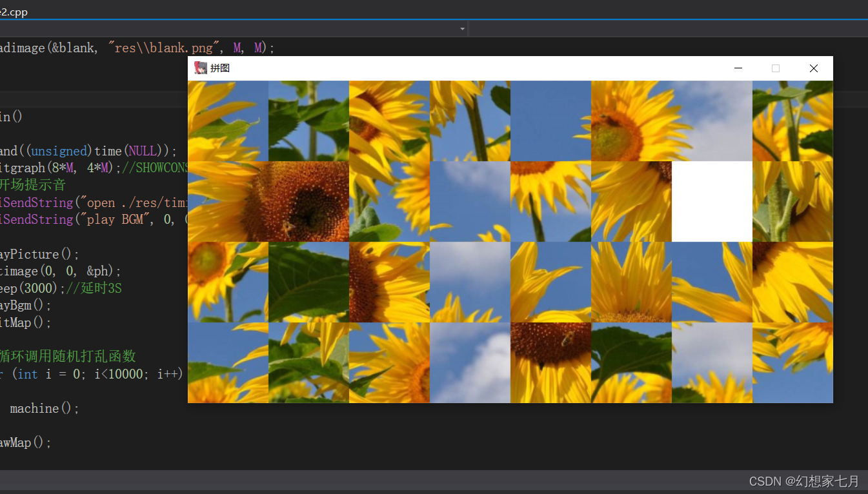
Task: Click the code line eep(3000);//延时3S
Action: [x=61, y=288]
